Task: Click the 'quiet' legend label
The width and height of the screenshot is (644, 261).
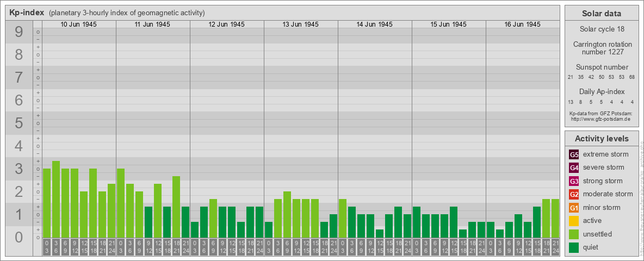Action: [x=592, y=247]
